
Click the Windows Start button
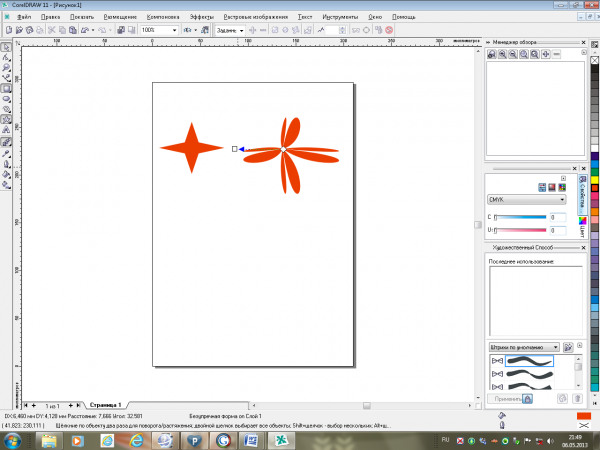click(x=12, y=440)
